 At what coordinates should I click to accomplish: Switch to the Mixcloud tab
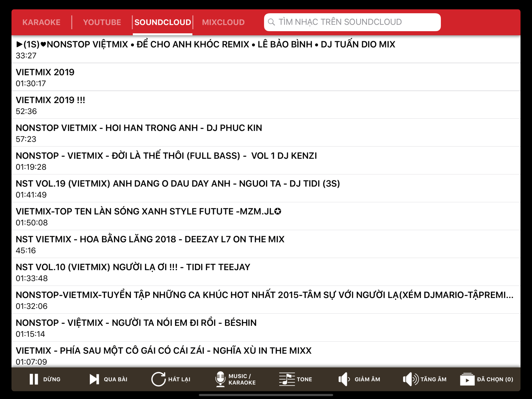[x=223, y=22]
